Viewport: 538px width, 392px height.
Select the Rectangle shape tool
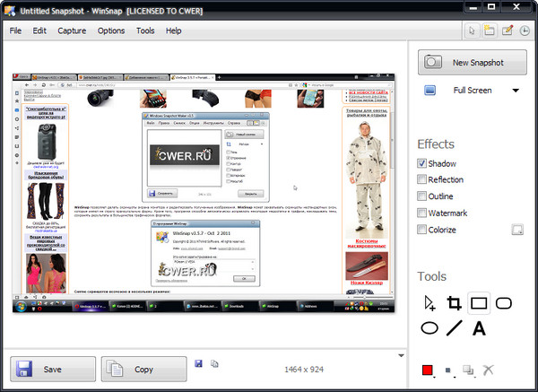click(479, 304)
